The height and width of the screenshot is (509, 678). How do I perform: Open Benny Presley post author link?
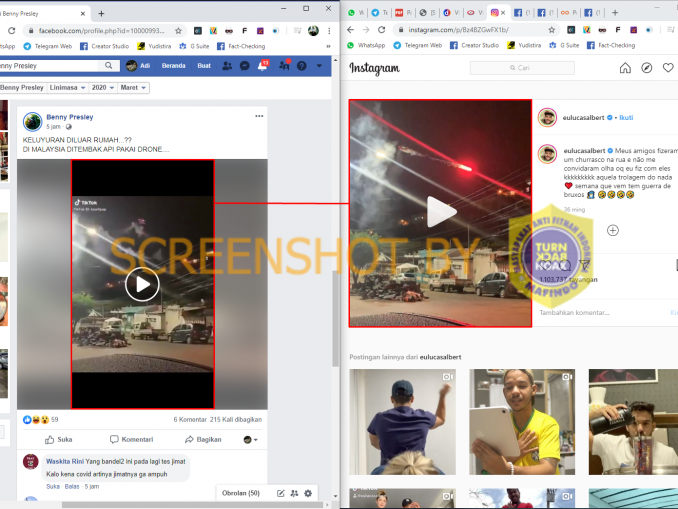70,117
